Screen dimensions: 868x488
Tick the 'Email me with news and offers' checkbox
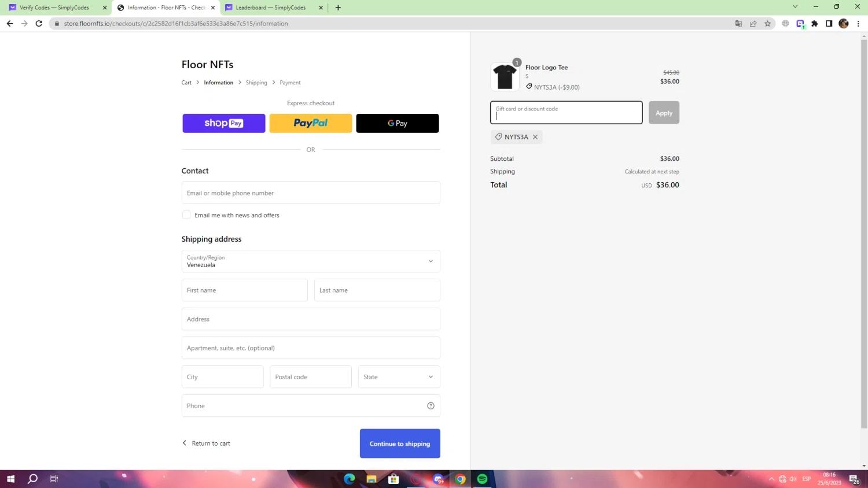[186, 215]
